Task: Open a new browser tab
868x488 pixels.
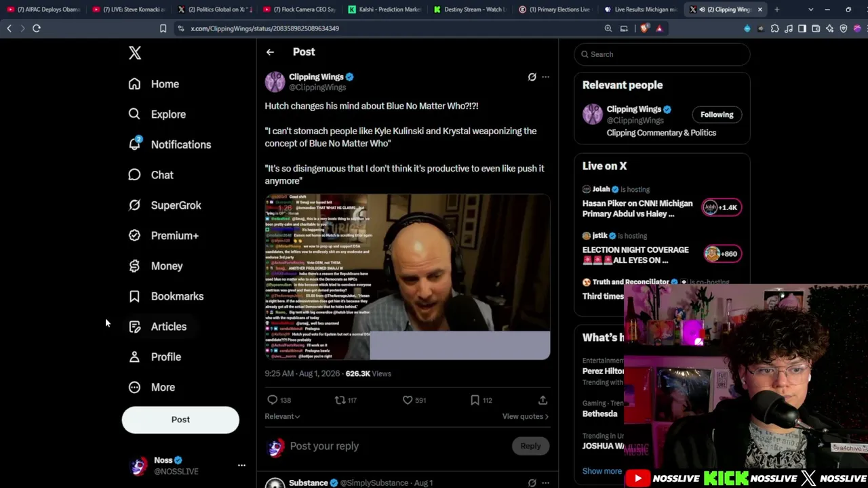Action: coord(776,9)
